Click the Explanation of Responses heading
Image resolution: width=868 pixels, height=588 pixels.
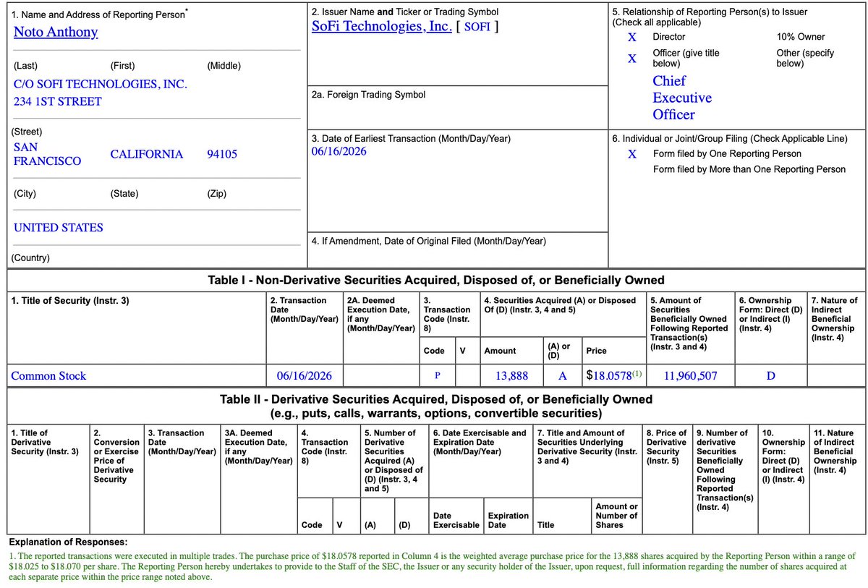(x=67, y=542)
